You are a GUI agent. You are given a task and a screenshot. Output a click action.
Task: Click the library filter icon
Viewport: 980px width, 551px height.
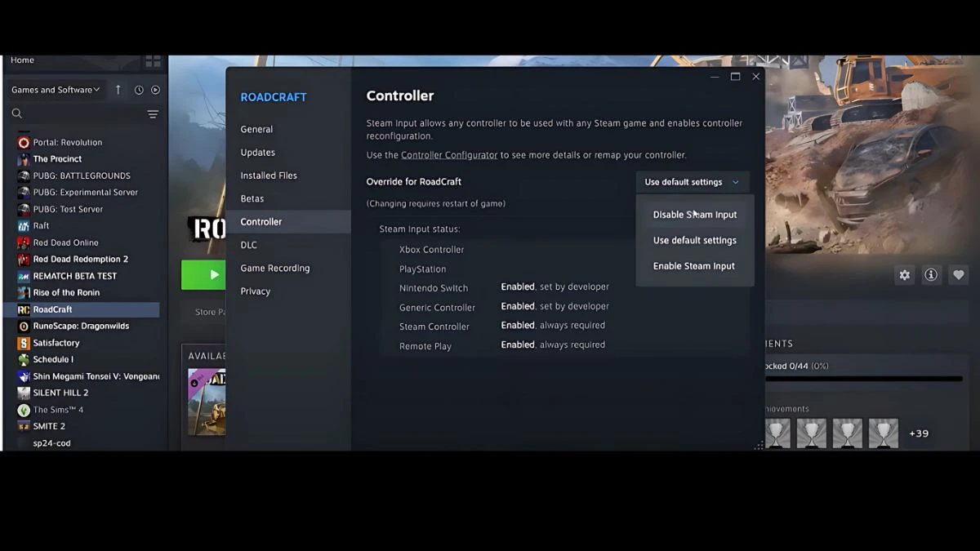pos(153,114)
